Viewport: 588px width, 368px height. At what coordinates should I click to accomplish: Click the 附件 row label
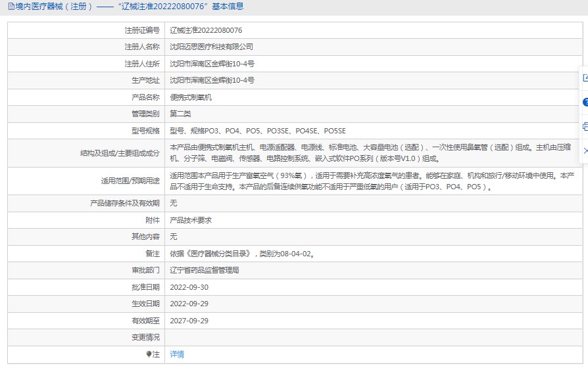153,220
